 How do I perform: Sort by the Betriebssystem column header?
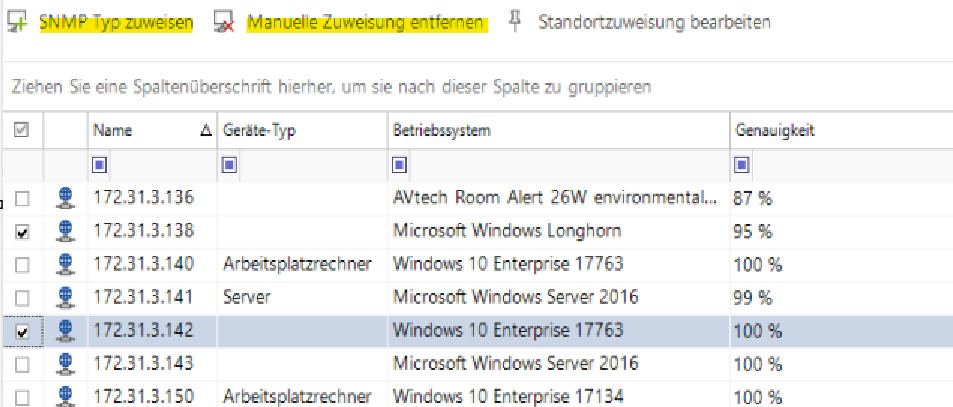click(445, 131)
